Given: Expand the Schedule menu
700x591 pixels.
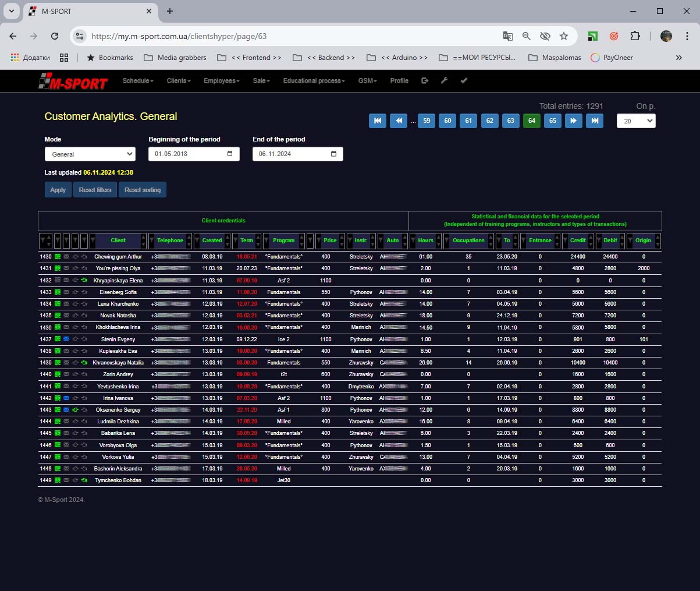Looking at the screenshot, I should 138,81.
